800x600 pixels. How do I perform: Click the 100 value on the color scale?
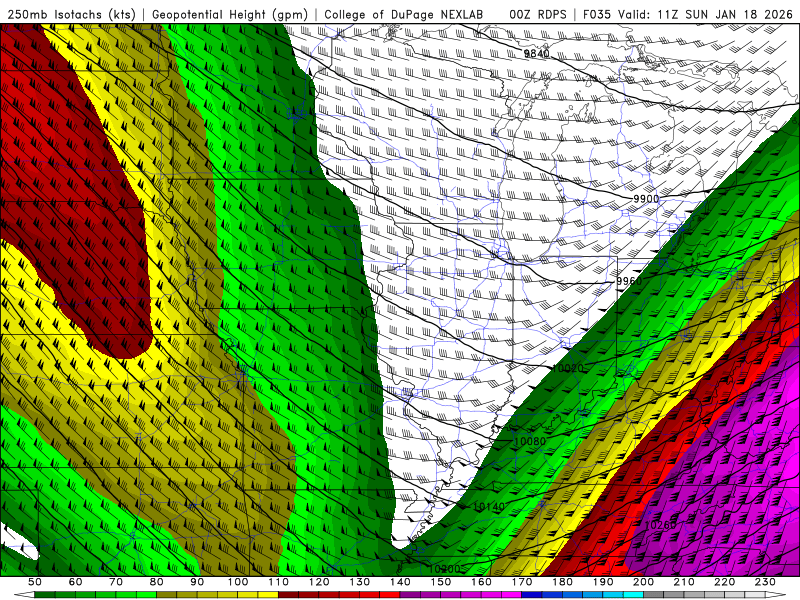[238, 582]
